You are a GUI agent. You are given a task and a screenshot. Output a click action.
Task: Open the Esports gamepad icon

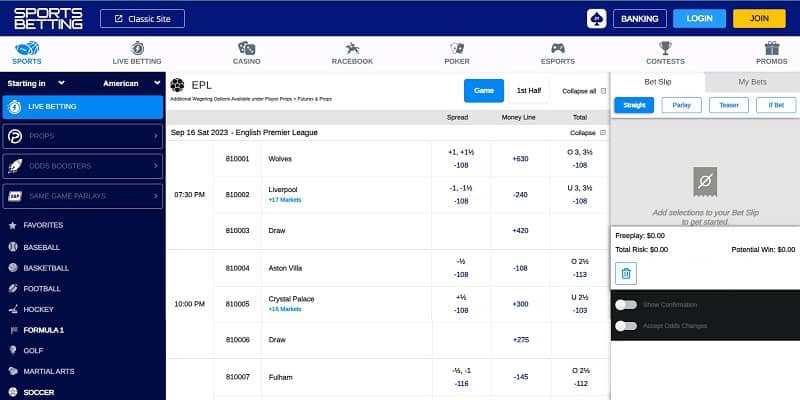558,48
